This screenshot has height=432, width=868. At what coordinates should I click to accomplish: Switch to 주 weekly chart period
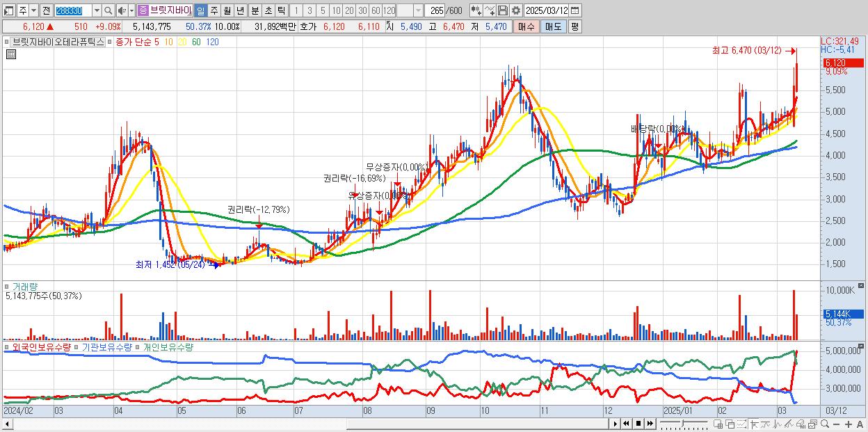pos(214,11)
